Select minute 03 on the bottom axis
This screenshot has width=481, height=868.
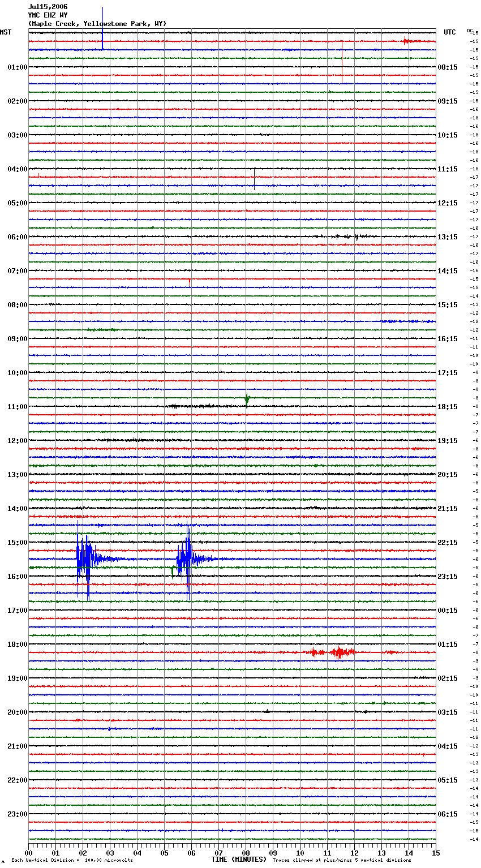click(110, 853)
